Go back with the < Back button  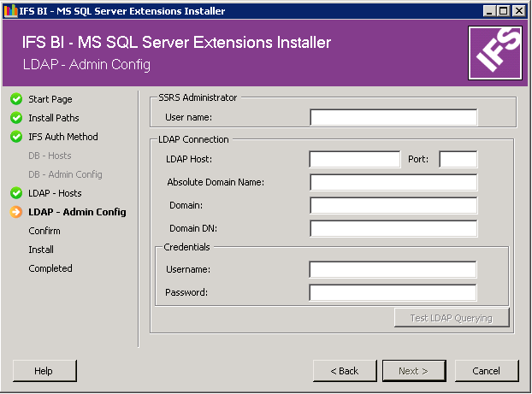coord(345,371)
